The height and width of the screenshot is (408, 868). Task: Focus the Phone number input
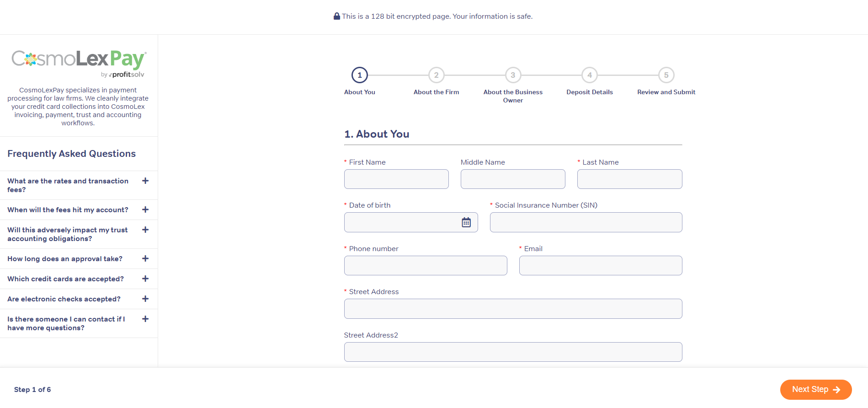point(425,266)
